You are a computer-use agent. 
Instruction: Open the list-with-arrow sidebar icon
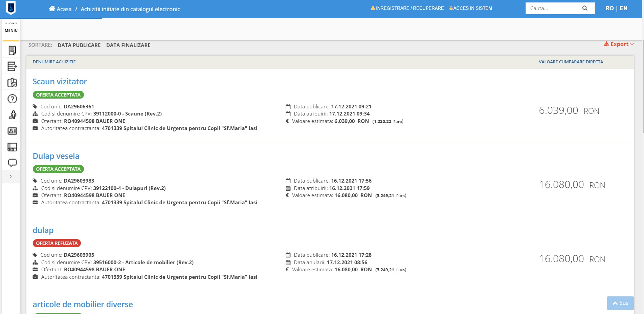pyautogui.click(x=12, y=66)
